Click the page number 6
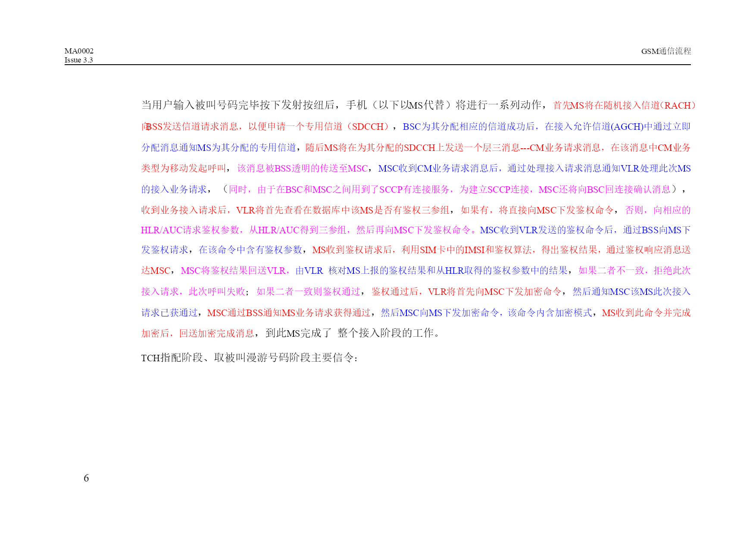The image size is (756, 535). point(86,478)
